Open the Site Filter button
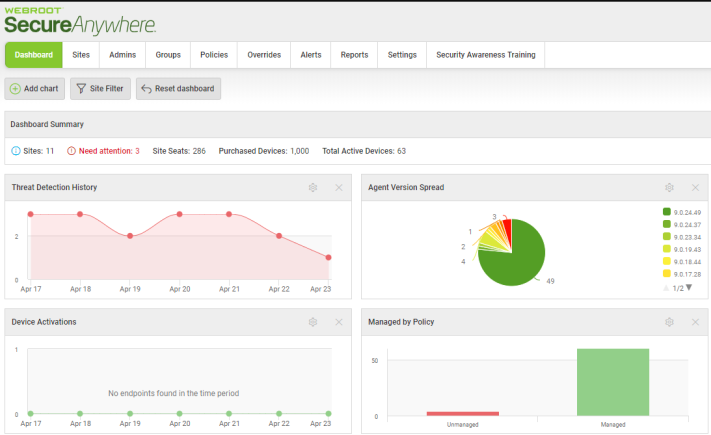The width and height of the screenshot is (711, 435). point(100,88)
